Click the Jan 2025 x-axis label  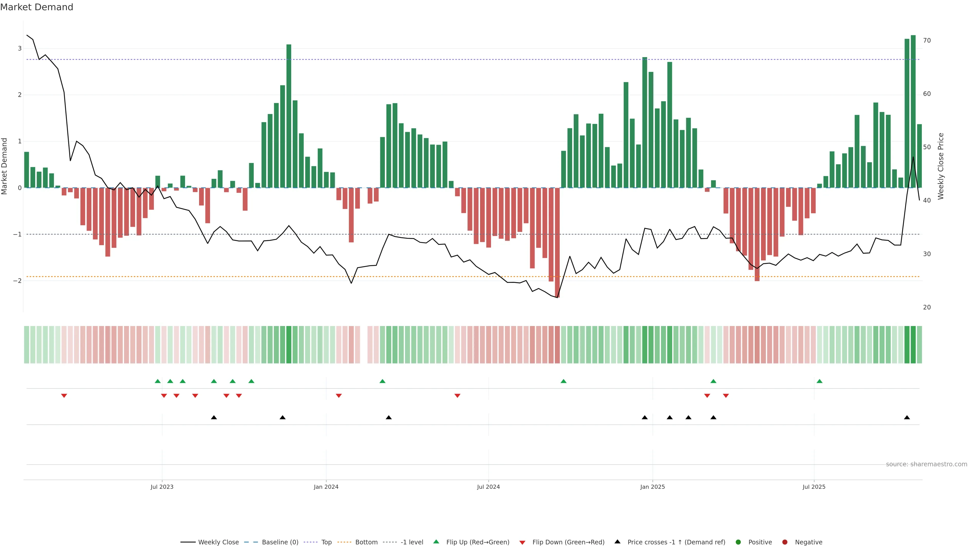click(x=653, y=487)
